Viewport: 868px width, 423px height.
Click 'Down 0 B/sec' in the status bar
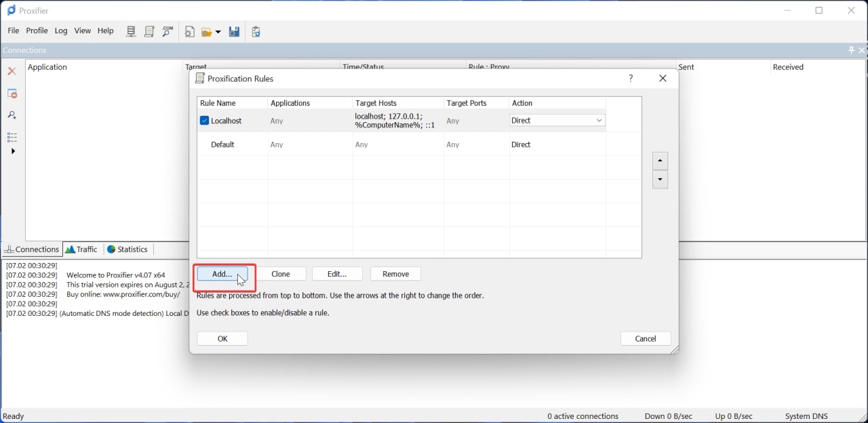click(669, 416)
